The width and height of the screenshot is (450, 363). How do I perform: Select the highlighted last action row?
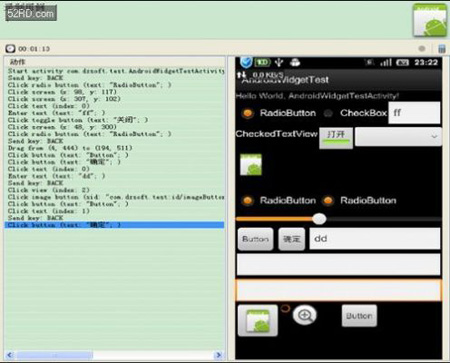click(x=114, y=225)
